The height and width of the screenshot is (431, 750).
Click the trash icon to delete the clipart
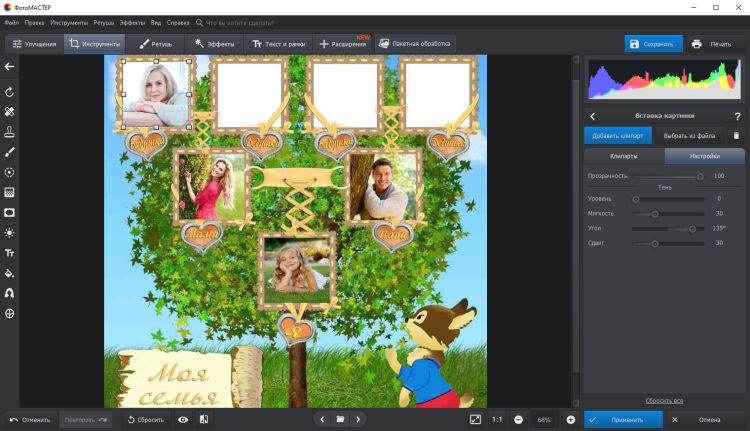[x=736, y=135]
